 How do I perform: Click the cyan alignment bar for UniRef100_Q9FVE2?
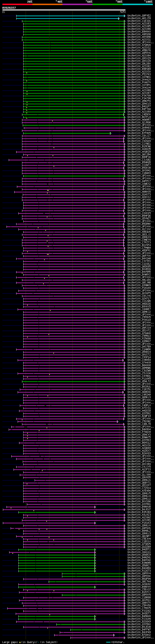pos(71,16)
